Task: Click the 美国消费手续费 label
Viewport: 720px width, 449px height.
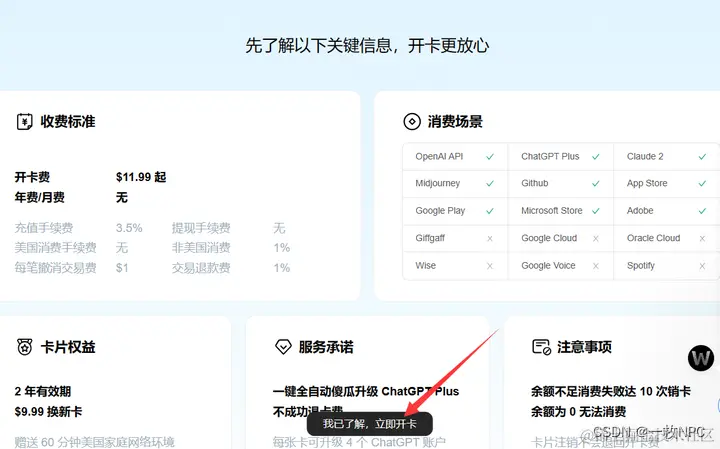Action: click(x=56, y=248)
